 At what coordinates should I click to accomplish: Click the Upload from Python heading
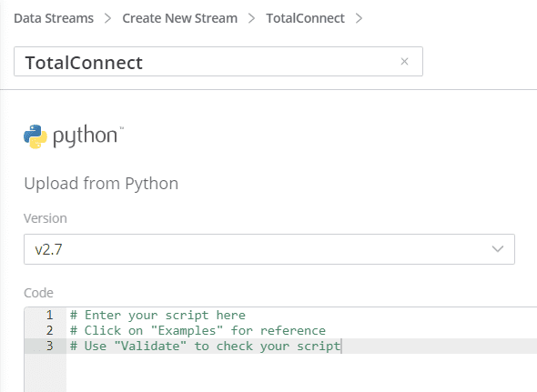[101, 184]
